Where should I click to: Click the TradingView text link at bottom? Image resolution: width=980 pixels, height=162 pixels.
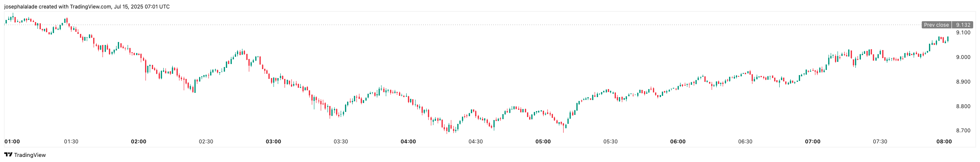click(30, 155)
